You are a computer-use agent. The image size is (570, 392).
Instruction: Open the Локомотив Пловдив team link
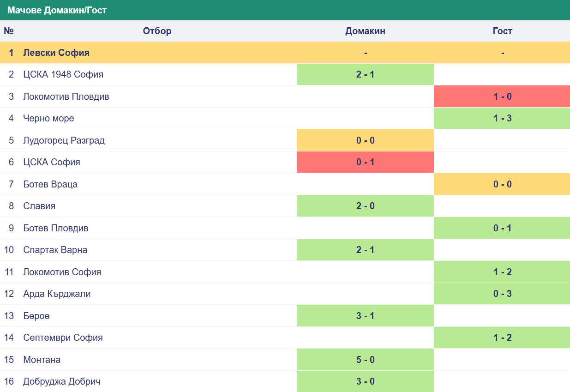[66, 96]
